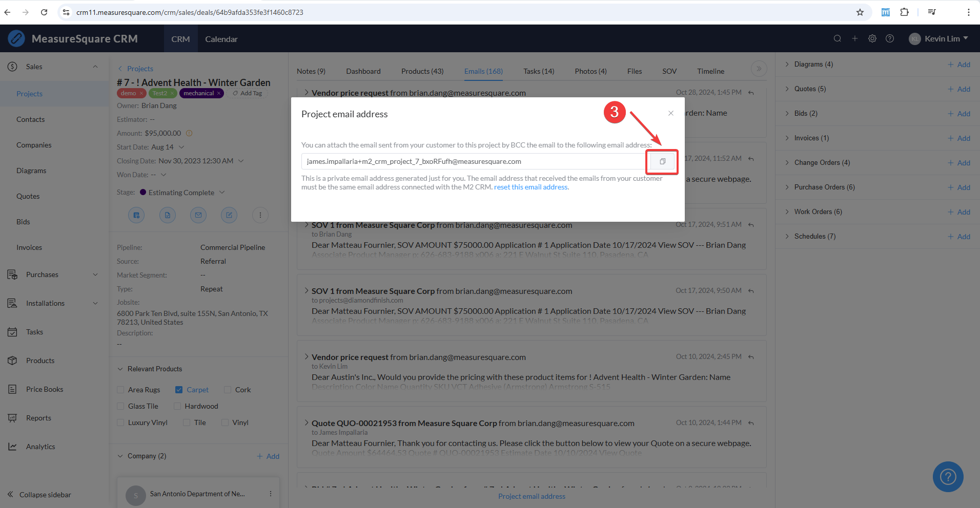Expand the Change Orders (4) panel
This screenshot has width=980, height=508.
click(787, 162)
